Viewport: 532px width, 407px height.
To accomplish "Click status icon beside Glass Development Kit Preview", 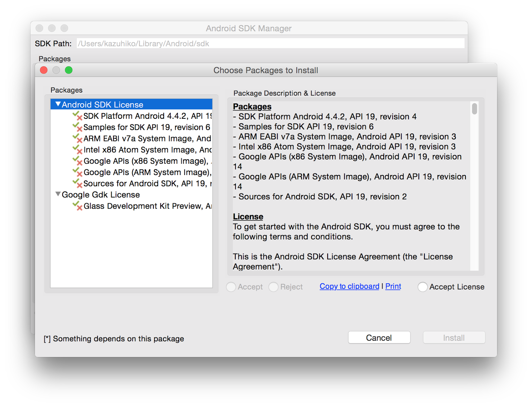I will [77, 206].
